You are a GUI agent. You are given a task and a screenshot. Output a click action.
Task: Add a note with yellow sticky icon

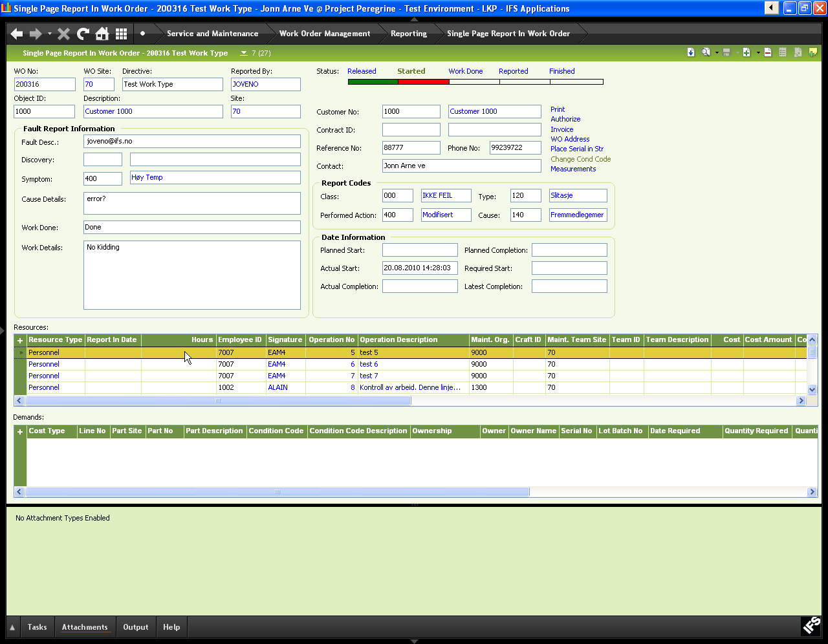(x=813, y=52)
